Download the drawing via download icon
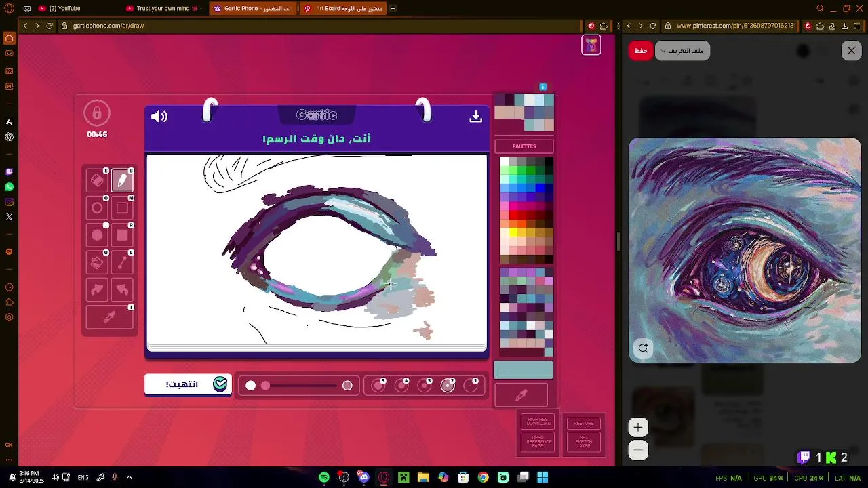The width and height of the screenshot is (868, 488). coord(475,117)
